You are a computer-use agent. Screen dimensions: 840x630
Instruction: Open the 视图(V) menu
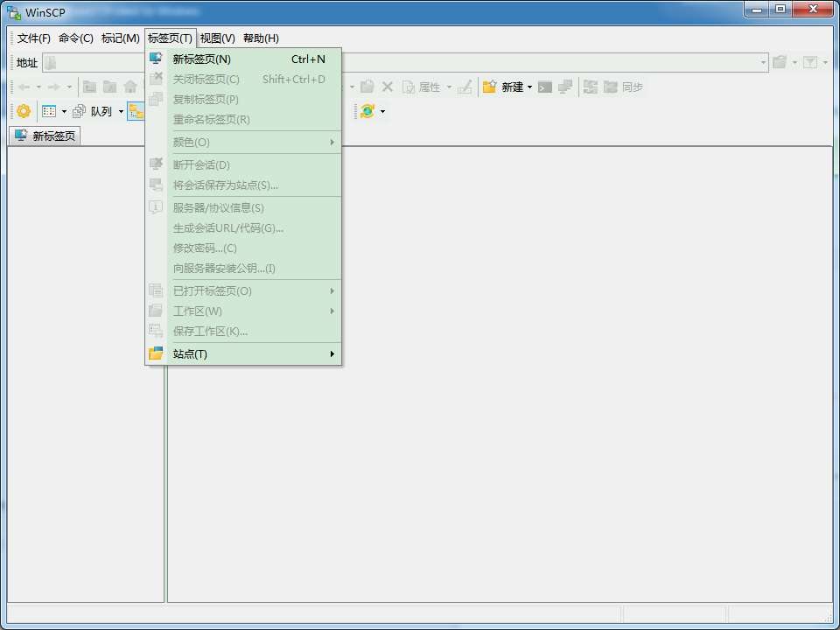pyautogui.click(x=217, y=38)
